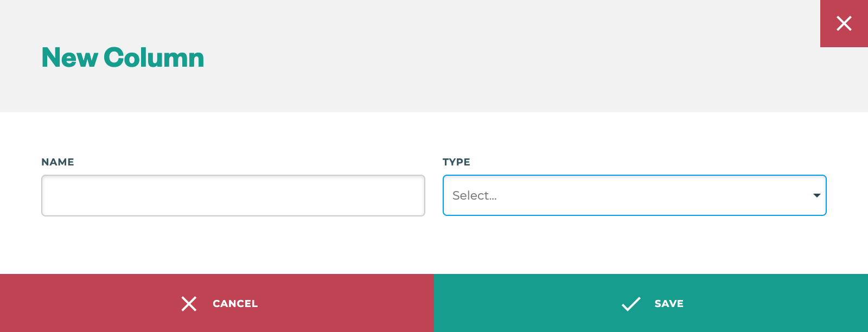Viewport: 868px width, 332px height.
Task: Click the checkmark icon beside Save
Action: tap(631, 304)
